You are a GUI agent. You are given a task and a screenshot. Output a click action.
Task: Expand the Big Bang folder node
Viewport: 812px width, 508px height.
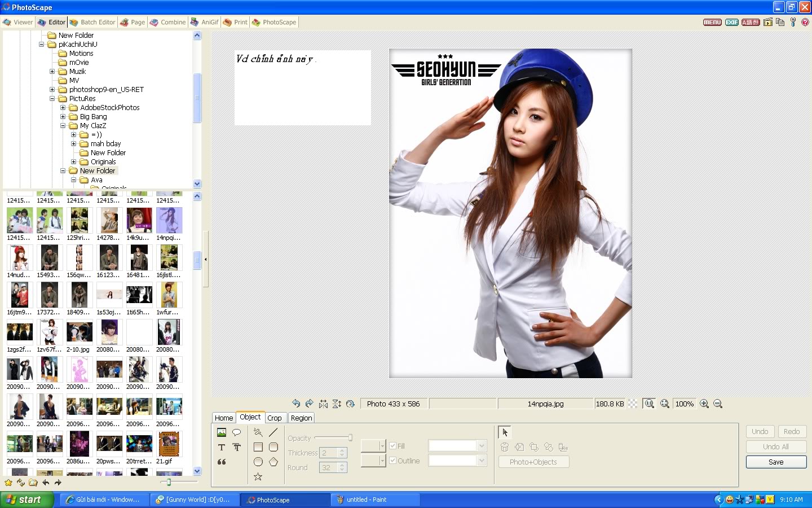click(63, 116)
